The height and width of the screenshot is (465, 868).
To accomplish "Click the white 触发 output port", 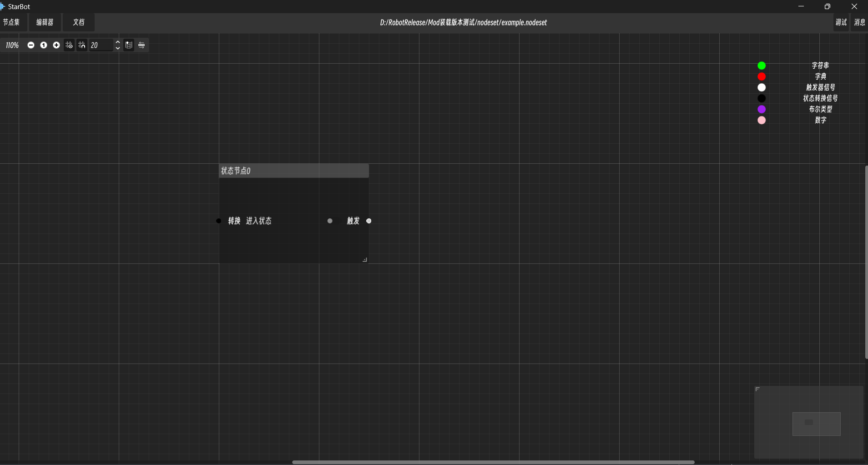I will click(x=369, y=221).
